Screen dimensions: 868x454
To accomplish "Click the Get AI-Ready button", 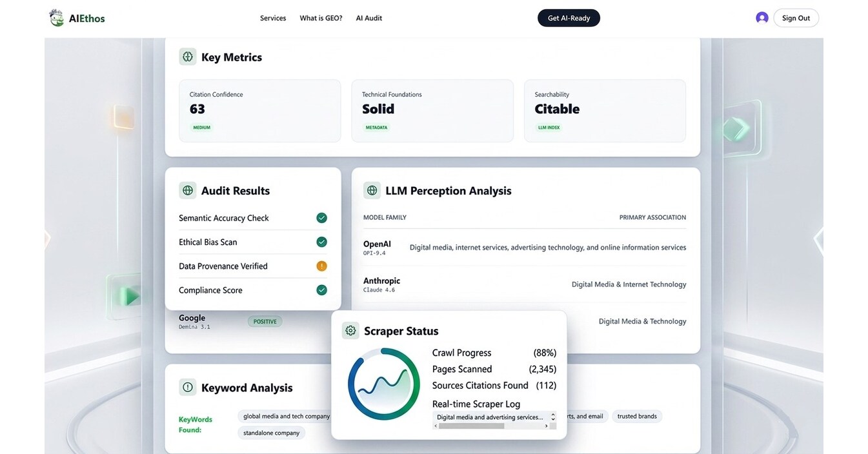I will 569,18.
